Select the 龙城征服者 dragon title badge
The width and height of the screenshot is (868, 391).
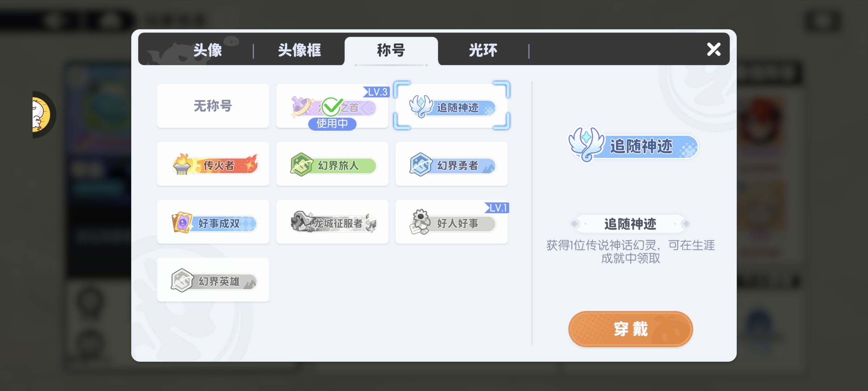click(332, 222)
